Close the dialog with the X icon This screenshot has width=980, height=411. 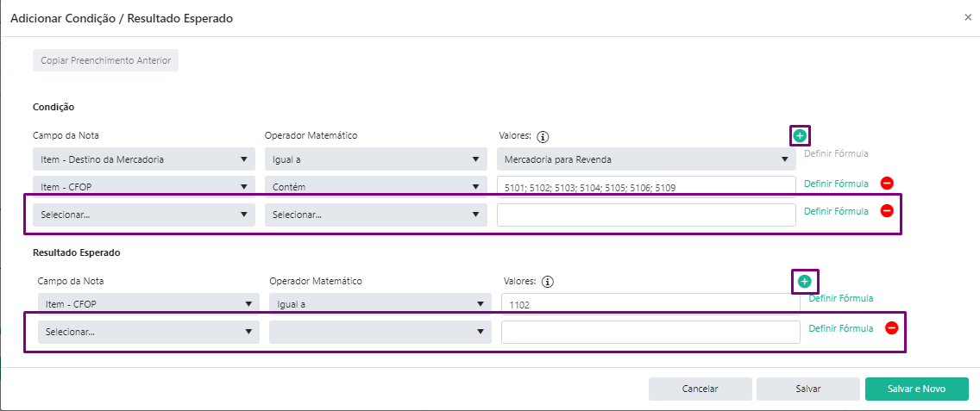pyautogui.click(x=968, y=17)
